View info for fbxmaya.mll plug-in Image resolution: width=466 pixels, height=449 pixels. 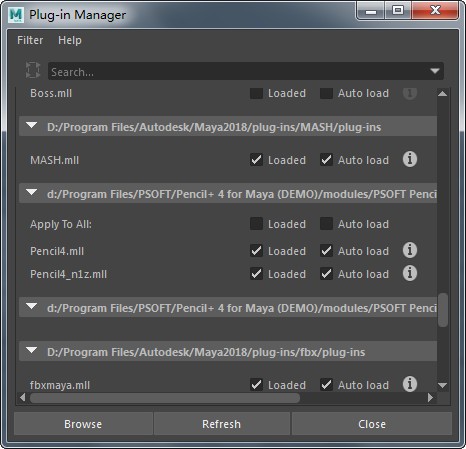pos(410,384)
